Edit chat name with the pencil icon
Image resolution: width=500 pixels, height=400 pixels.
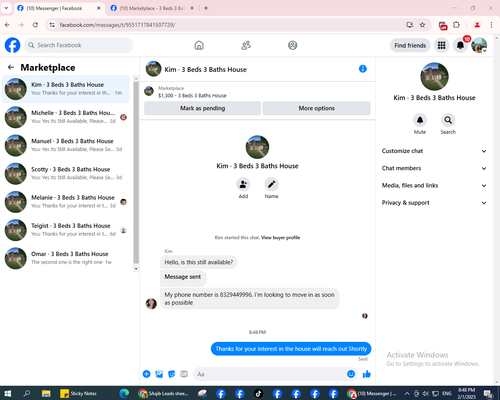point(272,184)
